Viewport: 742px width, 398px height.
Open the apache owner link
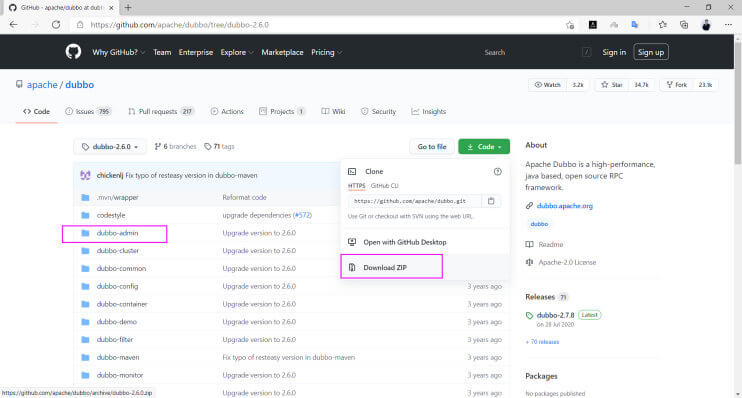tap(42, 85)
